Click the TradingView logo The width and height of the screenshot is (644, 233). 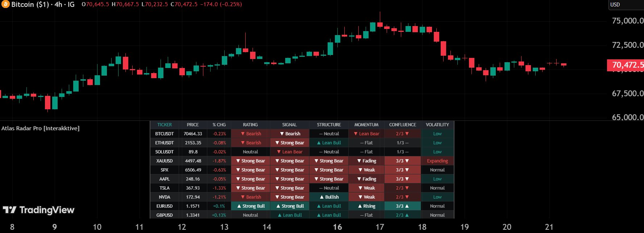[38, 210]
